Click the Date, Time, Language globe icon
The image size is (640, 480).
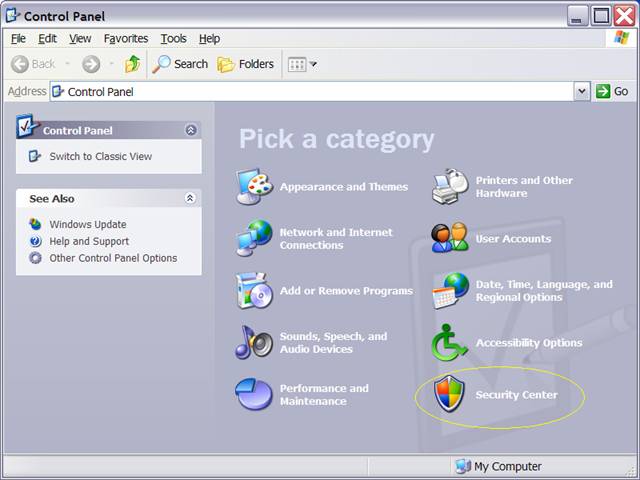[x=451, y=290]
